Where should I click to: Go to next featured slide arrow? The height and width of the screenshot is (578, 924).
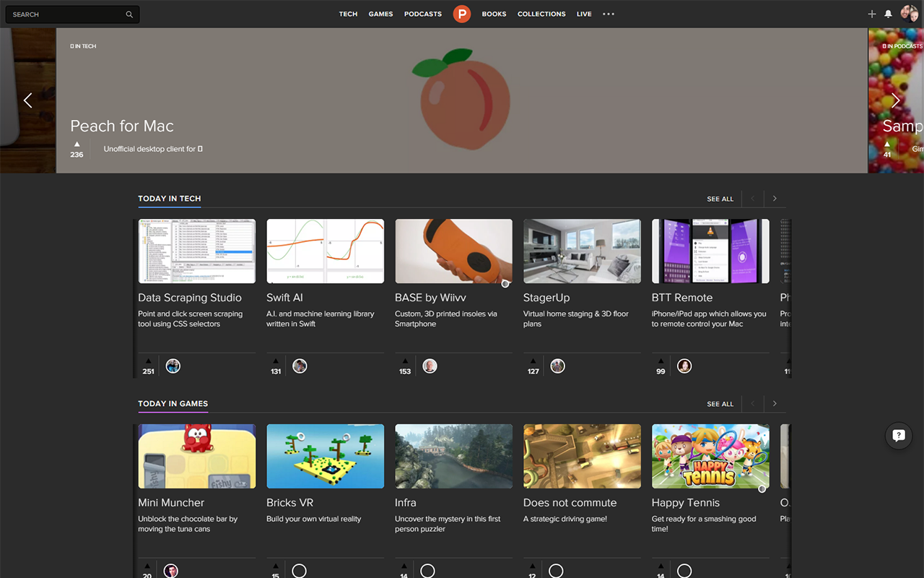tap(896, 100)
